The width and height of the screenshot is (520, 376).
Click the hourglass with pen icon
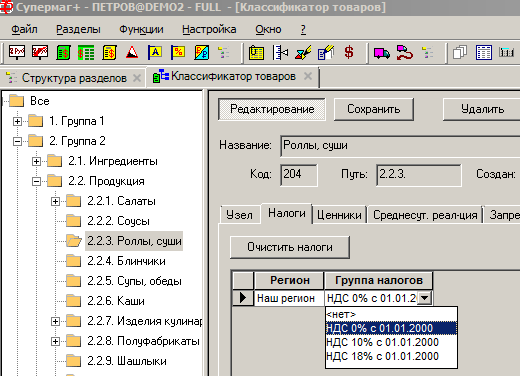[x=303, y=53]
